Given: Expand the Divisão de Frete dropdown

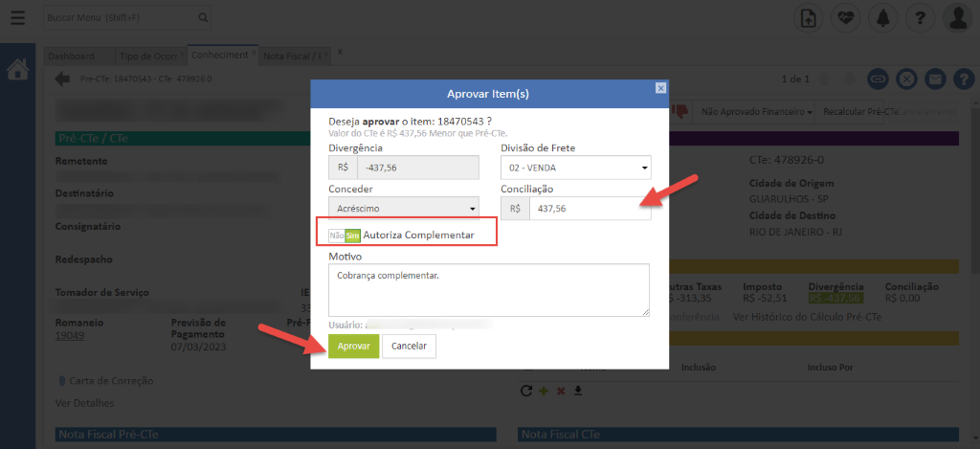Looking at the screenshot, I should [575, 168].
